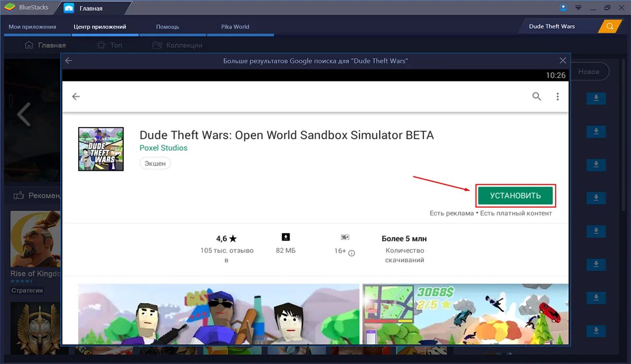
Task: Select the Экшен category chip
Action: pyautogui.click(x=155, y=164)
